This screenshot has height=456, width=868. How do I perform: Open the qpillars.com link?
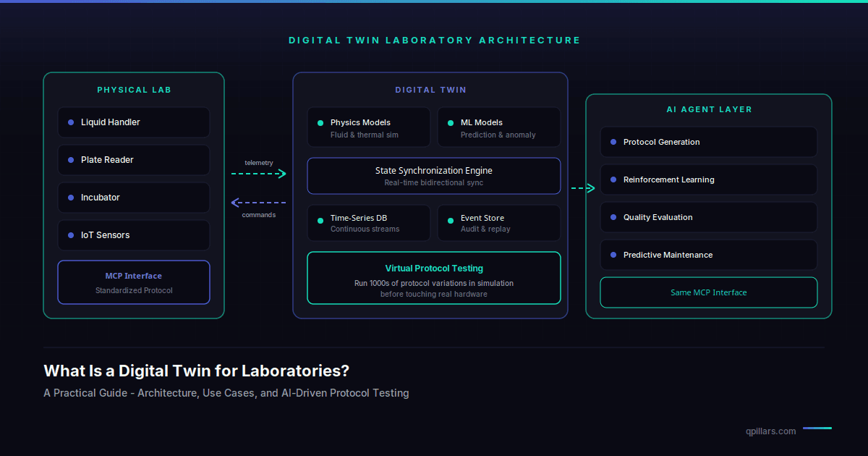(x=769, y=431)
